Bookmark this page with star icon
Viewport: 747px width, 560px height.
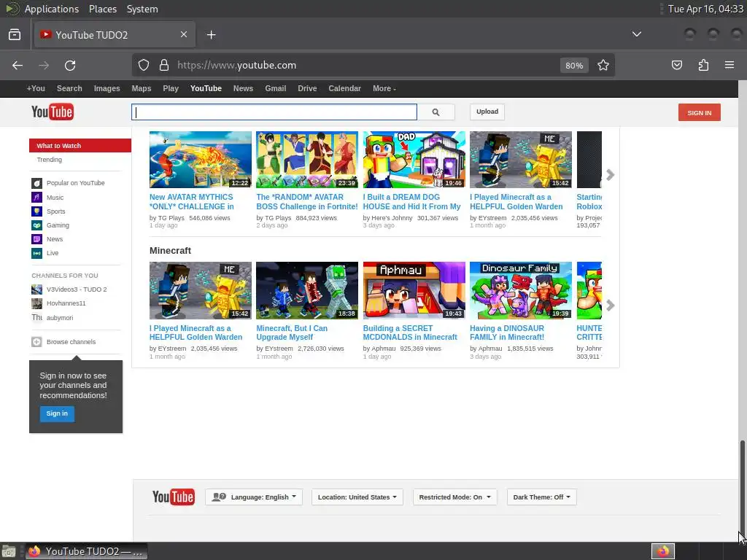pos(603,65)
